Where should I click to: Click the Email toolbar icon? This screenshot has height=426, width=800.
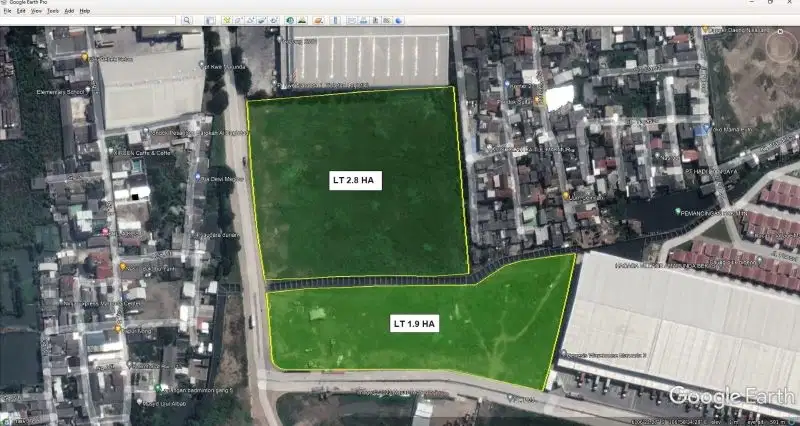tap(351, 20)
